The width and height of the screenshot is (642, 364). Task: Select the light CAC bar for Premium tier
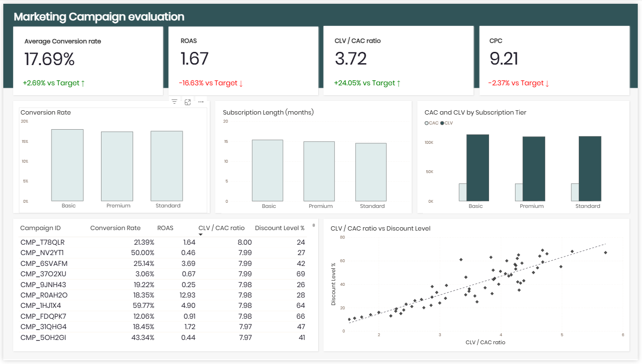point(519,192)
